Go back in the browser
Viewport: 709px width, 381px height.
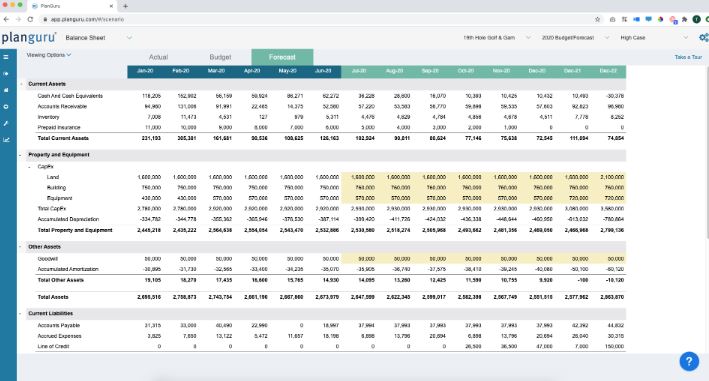coord(6,19)
